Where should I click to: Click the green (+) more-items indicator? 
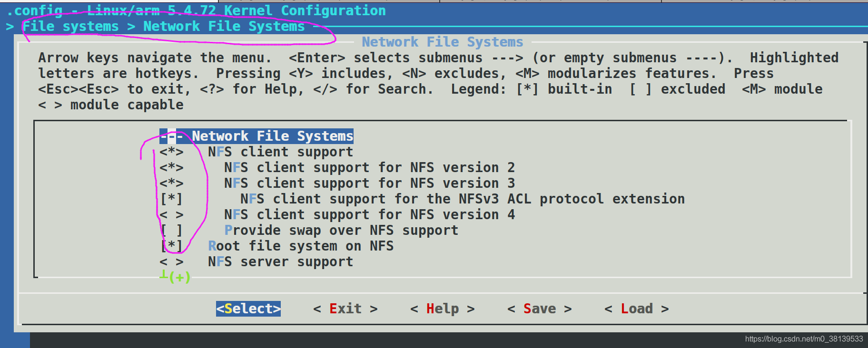179,277
